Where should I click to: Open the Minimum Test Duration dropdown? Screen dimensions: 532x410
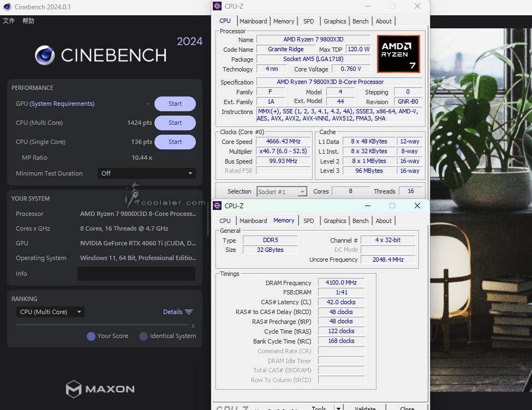(147, 173)
